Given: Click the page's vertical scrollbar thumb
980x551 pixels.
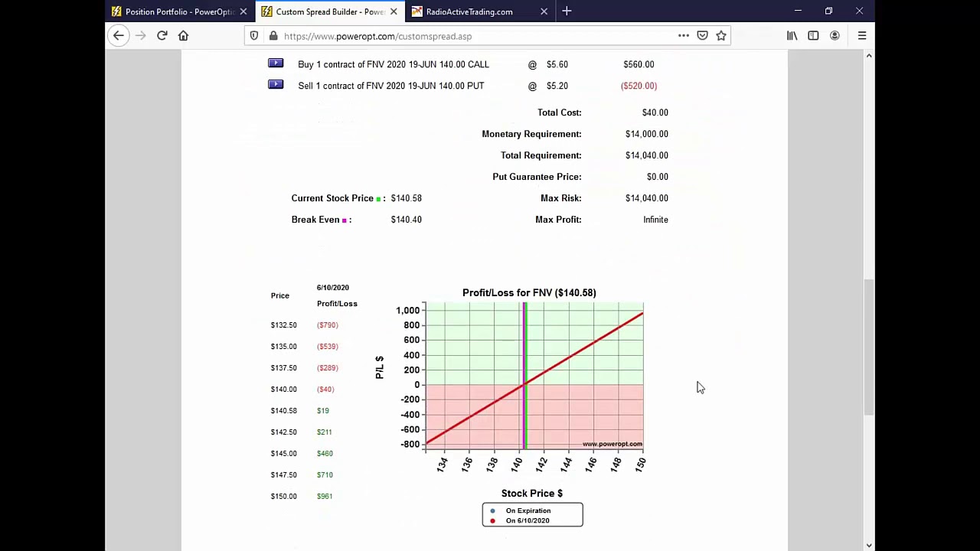Looking at the screenshot, I should coord(868,348).
